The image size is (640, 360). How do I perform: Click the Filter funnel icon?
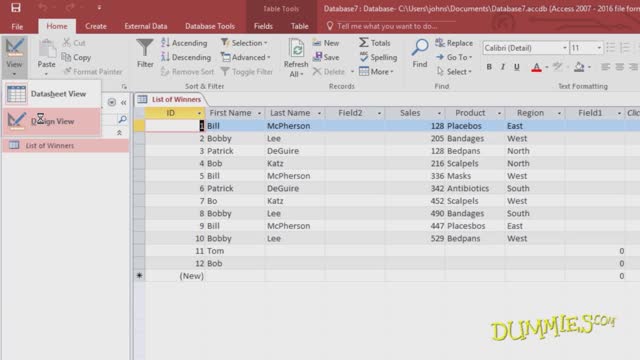point(145,48)
